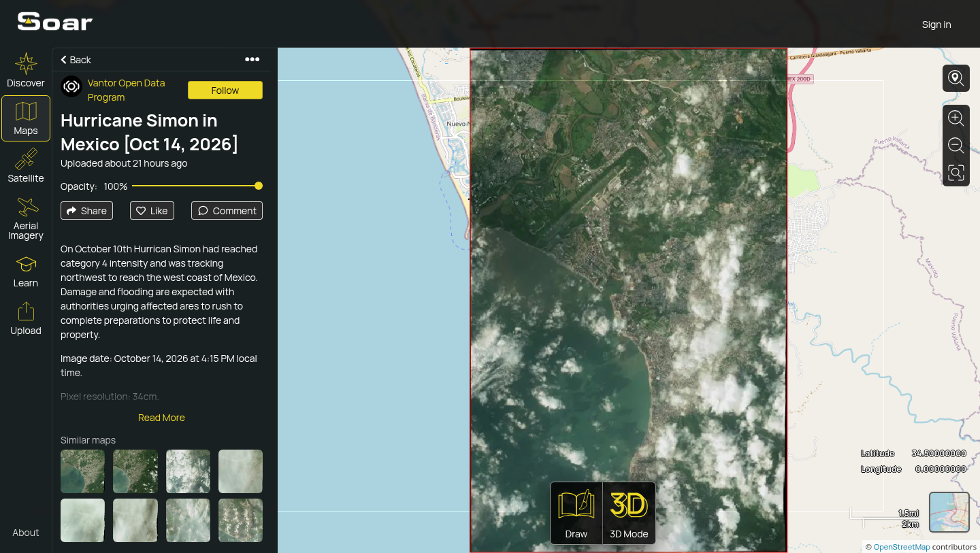This screenshot has height=553, width=980.
Task: Open Vantor Open Data Program profile link
Action: coord(127,90)
